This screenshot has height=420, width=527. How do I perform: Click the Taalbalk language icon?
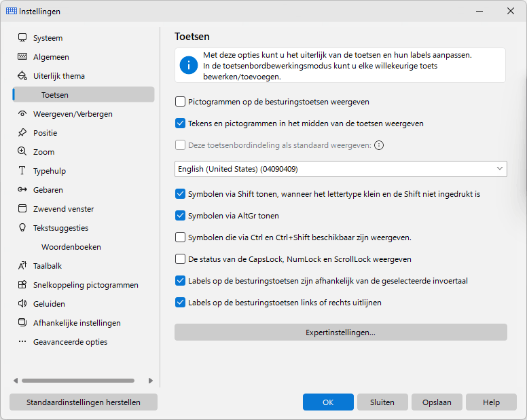pos(22,265)
